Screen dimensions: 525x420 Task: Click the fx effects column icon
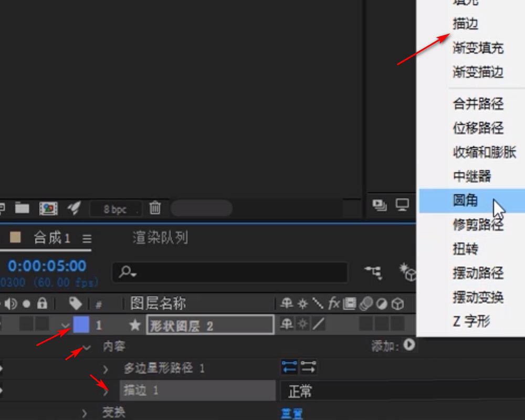pyautogui.click(x=334, y=303)
